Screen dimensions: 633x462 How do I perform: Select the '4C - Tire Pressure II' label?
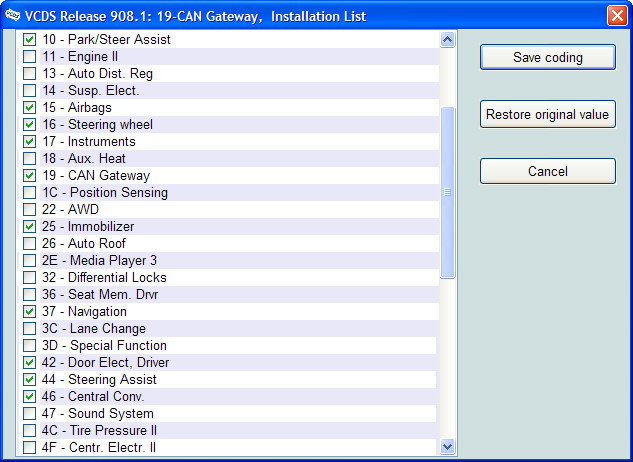click(99, 430)
